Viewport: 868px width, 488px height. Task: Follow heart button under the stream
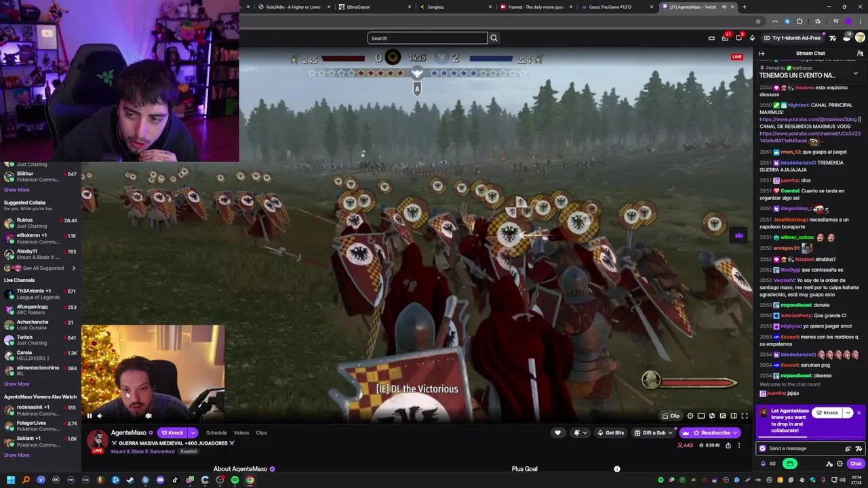(x=557, y=432)
